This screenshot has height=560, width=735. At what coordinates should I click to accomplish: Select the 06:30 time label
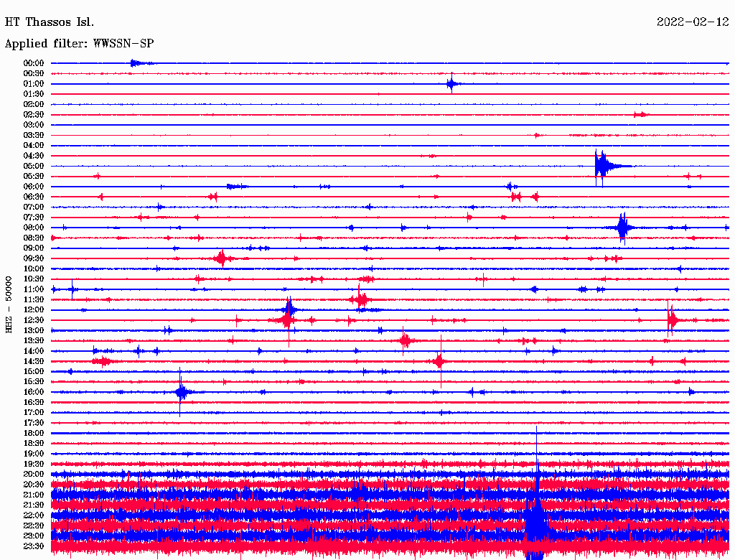[x=33, y=197]
